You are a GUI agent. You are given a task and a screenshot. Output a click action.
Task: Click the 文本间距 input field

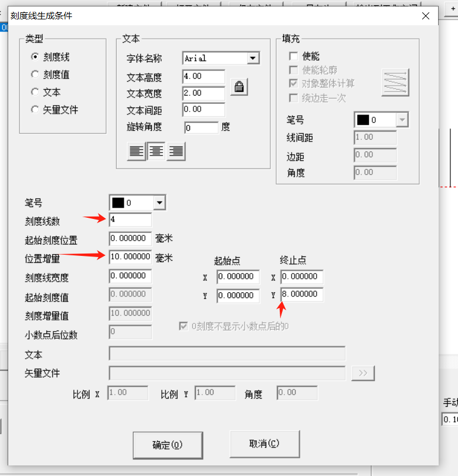[203, 110]
